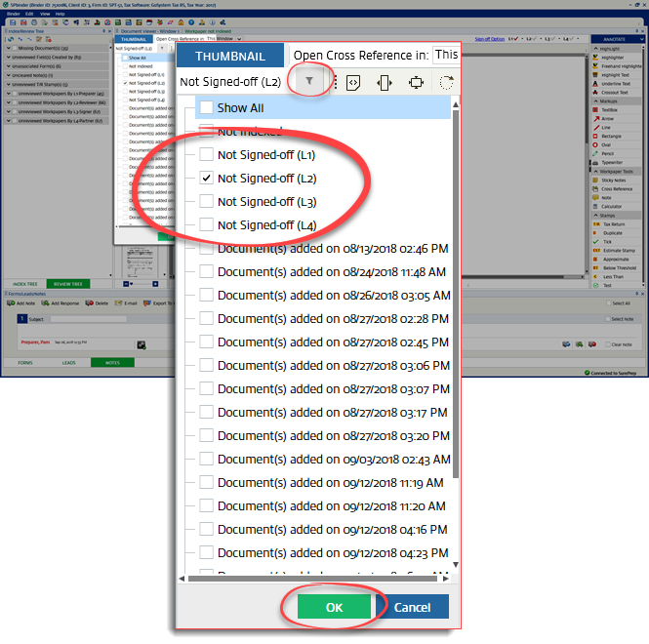This screenshot has width=649, height=644.
Task: Choose the Oval markup tool
Action: 602,144
